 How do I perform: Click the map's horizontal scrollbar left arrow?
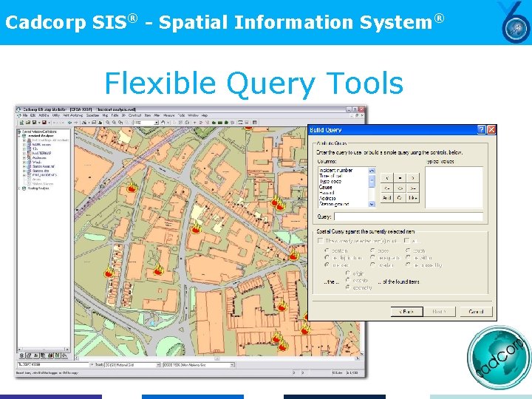77,358
